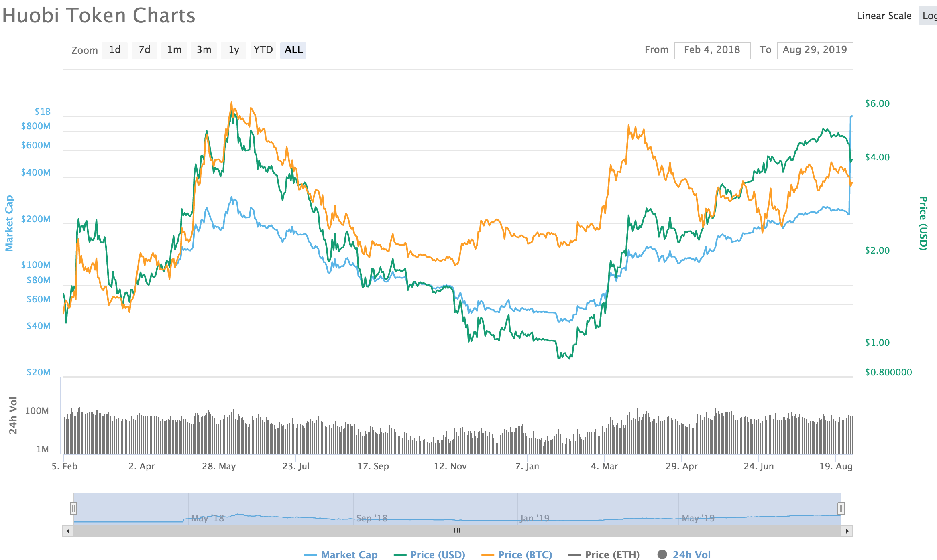Image resolution: width=937 pixels, height=560 pixels.
Task: Select the 1d zoom range
Action: coord(115,50)
